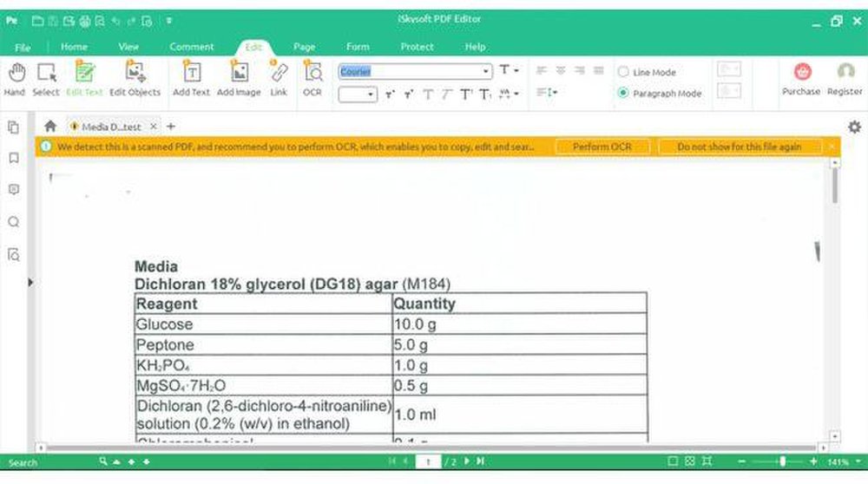The height and width of the screenshot is (484, 868).
Task: Click Do not show for this file again
Action: point(739,147)
